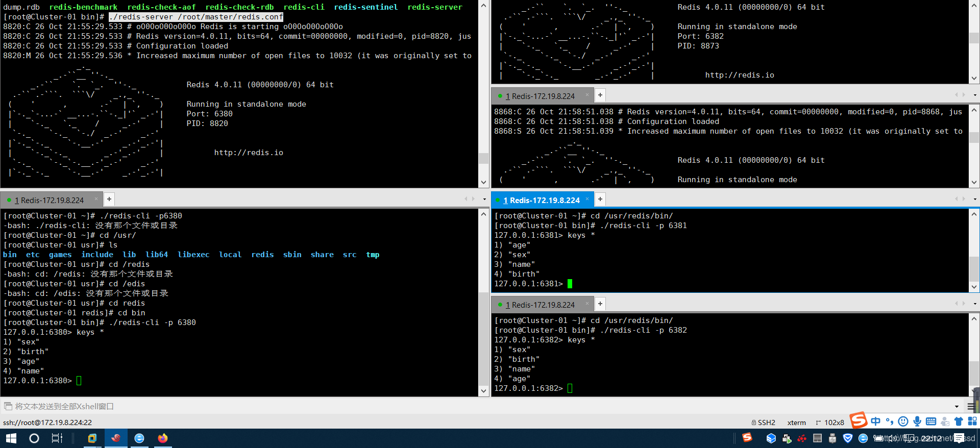Click the 127.0.0.1:6381> prompt line
980x448 pixels.
tap(533, 284)
